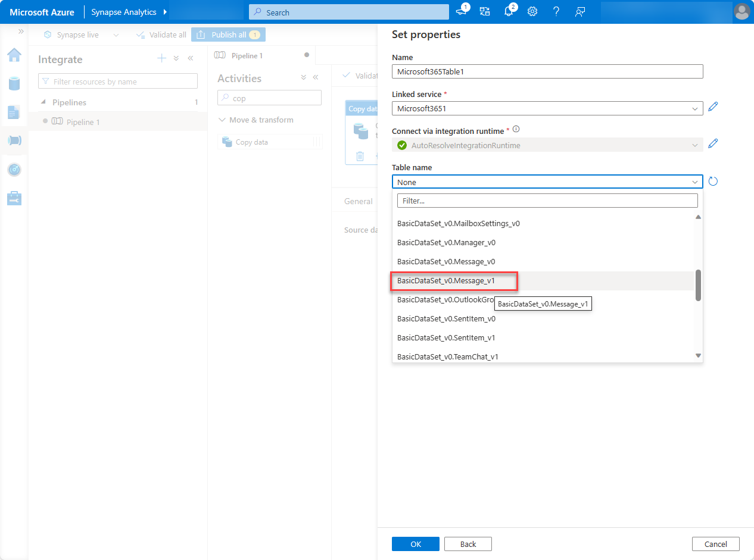Open the Monitor hub icon
Image resolution: width=754 pixels, height=560 pixels.
coord(14,170)
